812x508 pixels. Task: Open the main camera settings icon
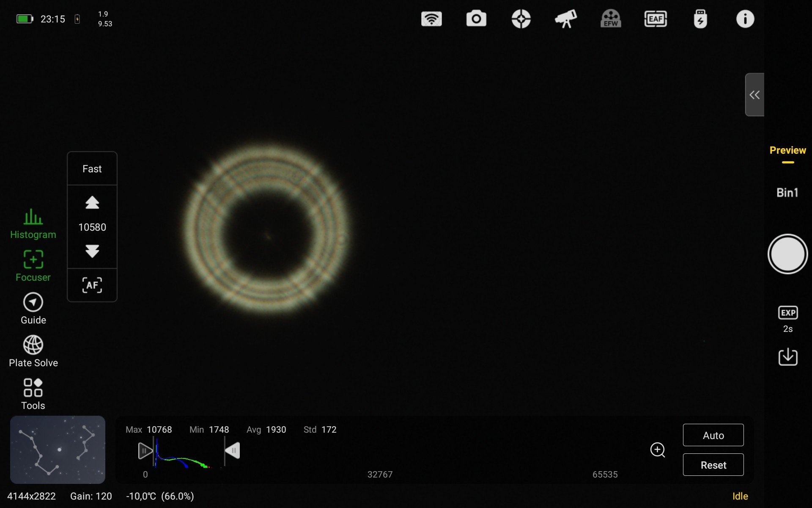[x=476, y=19]
